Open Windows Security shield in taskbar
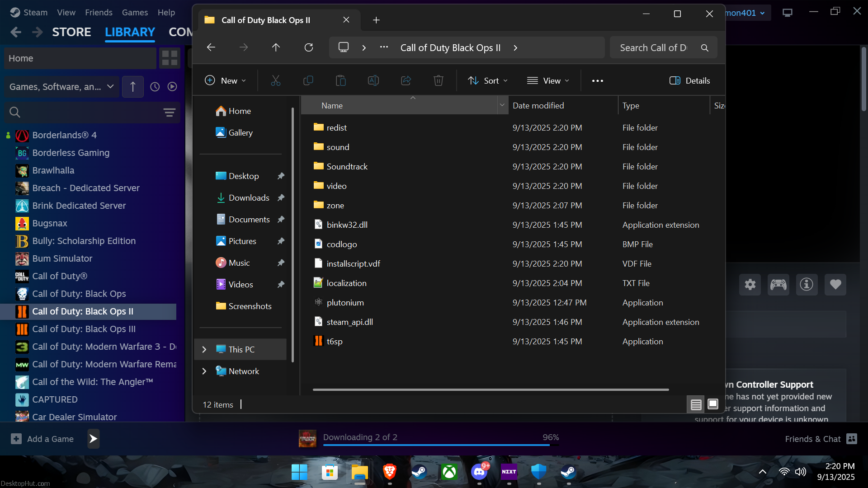The image size is (868, 488). click(x=539, y=472)
